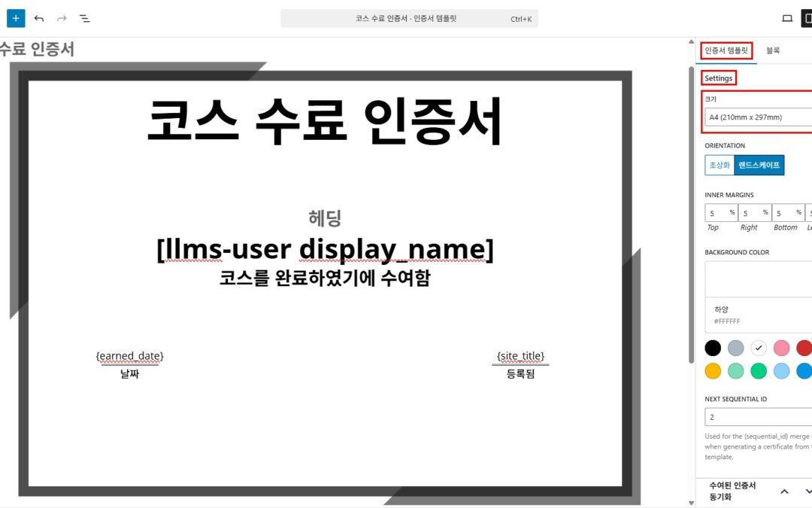812x508 pixels.
Task: Switch to the 블록 tab
Action: tap(773, 50)
